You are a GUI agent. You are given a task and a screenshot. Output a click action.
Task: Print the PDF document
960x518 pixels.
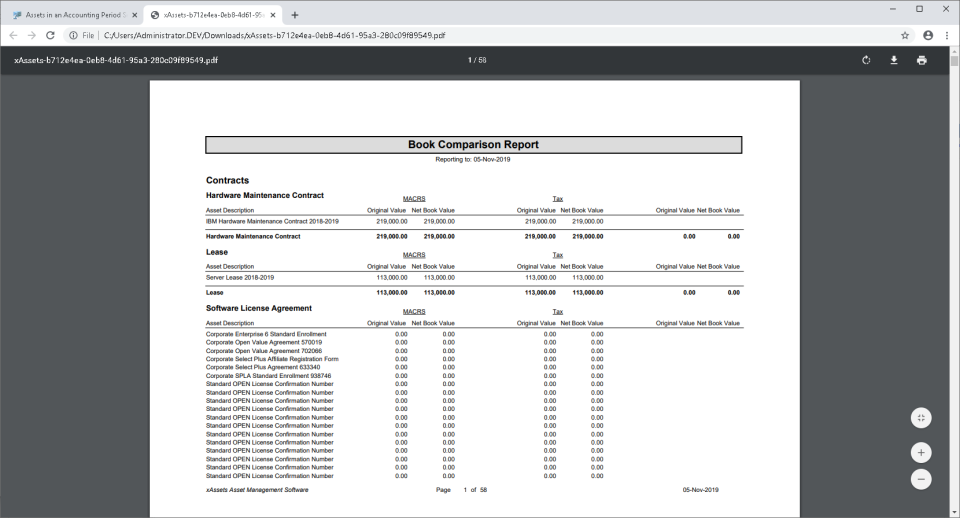[x=921, y=60]
